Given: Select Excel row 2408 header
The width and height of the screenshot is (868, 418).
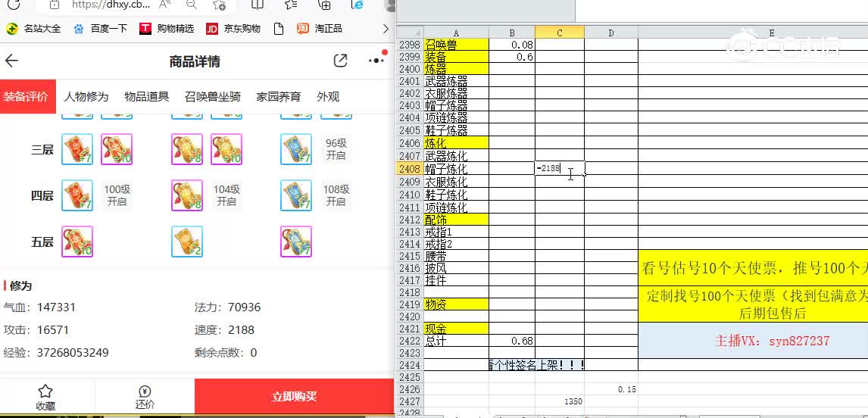Looking at the screenshot, I should (410, 169).
